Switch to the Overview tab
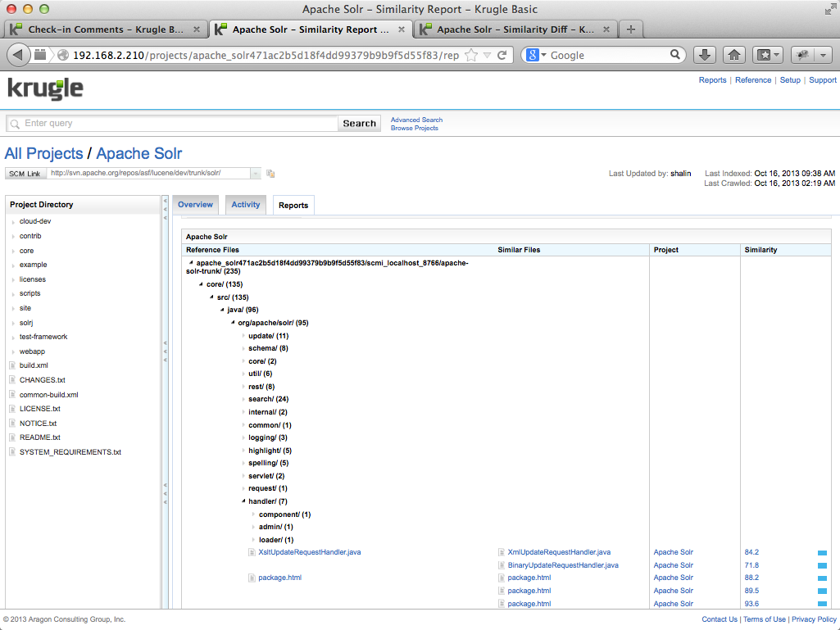The image size is (840, 630). 195,205
